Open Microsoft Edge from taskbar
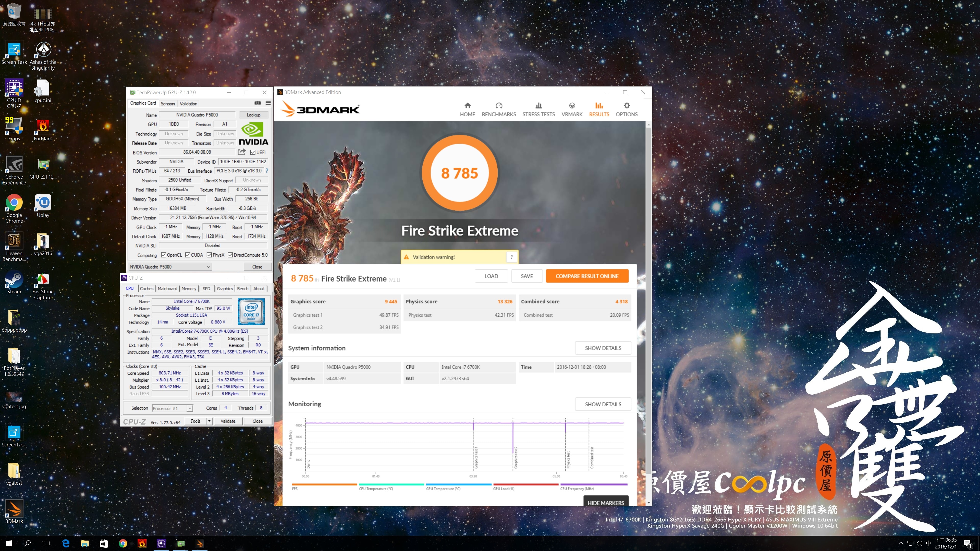Viewport: 980px width, 551px height. [x=65, y=543]
